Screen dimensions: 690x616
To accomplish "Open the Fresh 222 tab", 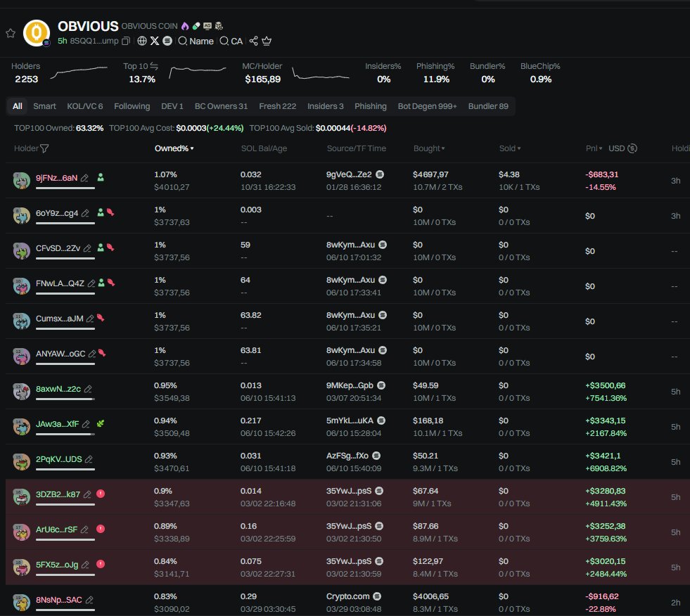I will click(278, 106).
